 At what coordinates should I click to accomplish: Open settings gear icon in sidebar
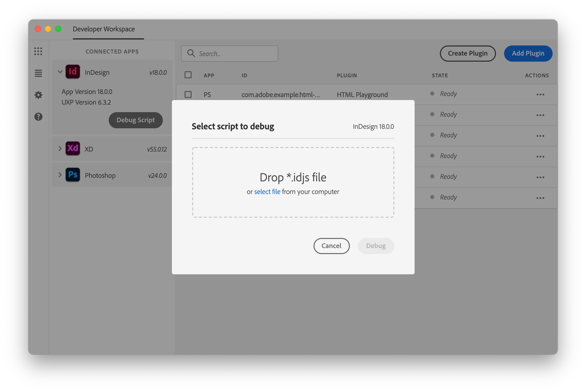[38, 95]
